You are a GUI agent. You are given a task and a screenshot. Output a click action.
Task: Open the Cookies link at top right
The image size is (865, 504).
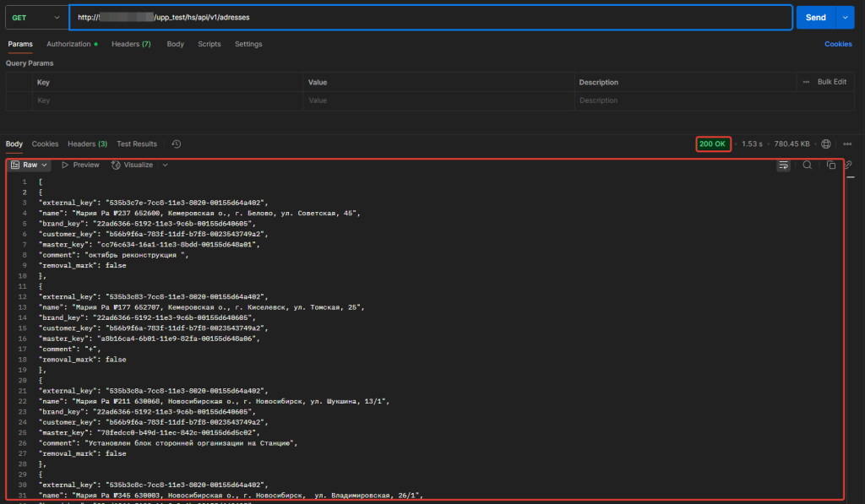point(838,44)
